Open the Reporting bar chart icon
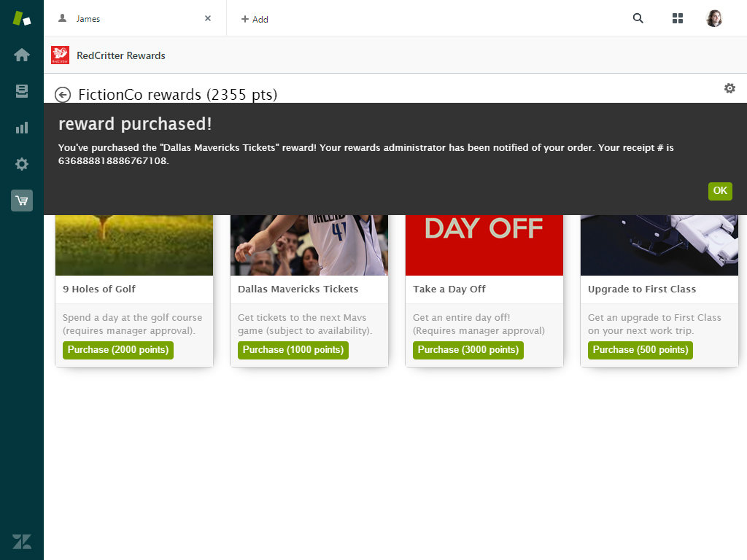747x560 pixels. 22,128
